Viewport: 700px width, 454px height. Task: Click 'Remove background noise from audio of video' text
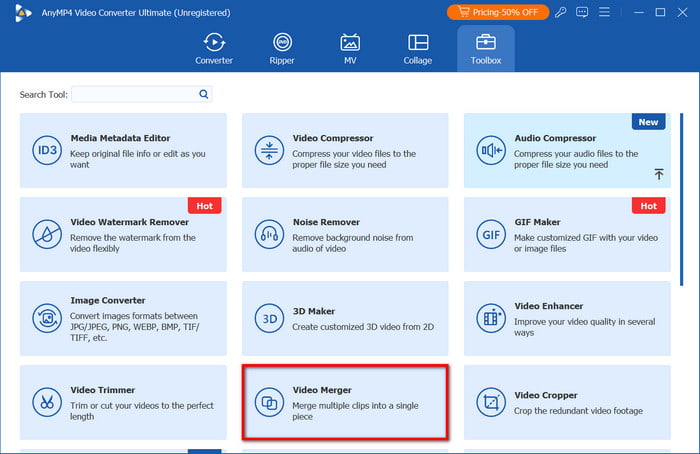click(353, 243)
